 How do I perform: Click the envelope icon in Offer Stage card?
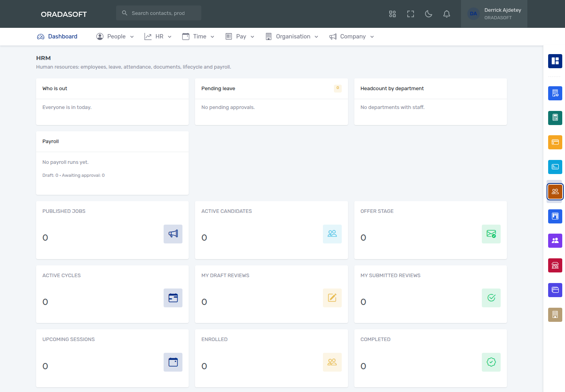pos(491,234)
